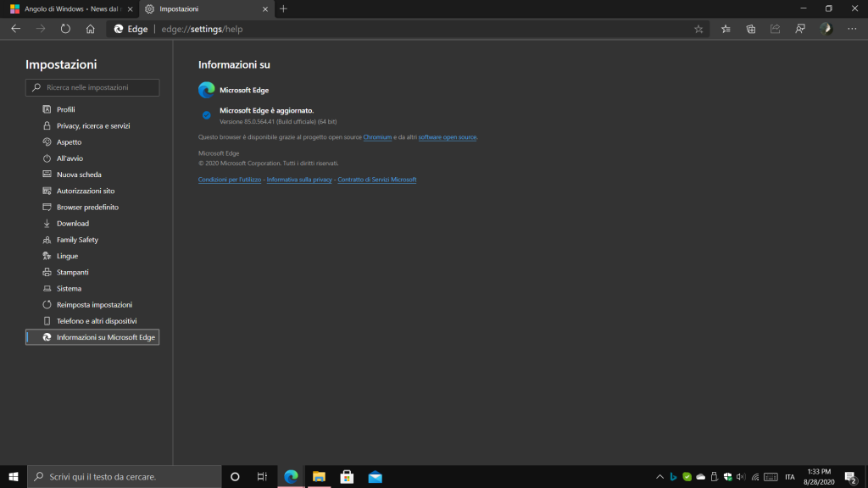Screen dimensions: 868x488
Task: Open Privacy, ricerca e servizi settings
Action: tap(93, 125)
